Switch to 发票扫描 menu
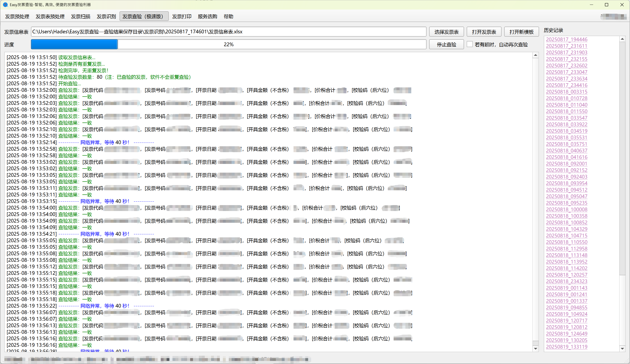Viewport: 630px width, 364px height. click(x=80, y=17)
